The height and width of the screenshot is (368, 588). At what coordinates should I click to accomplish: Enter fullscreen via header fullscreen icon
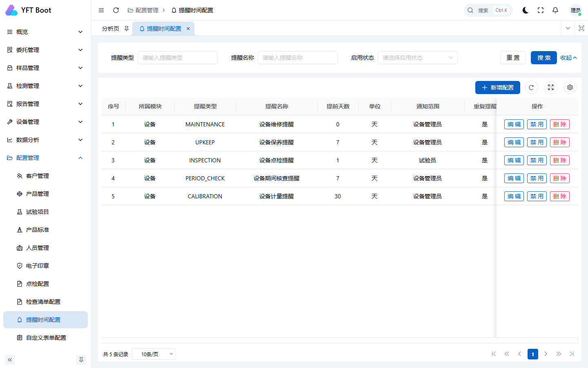541,10
